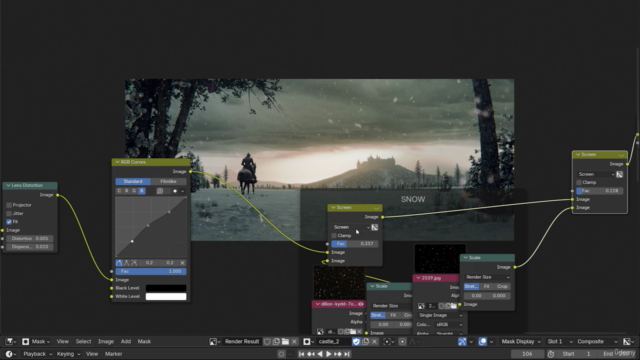Image resolution: width=640 pixels, height=360 pixels.
Task: Open Single Image source dropdown
Action: [440, 315]
